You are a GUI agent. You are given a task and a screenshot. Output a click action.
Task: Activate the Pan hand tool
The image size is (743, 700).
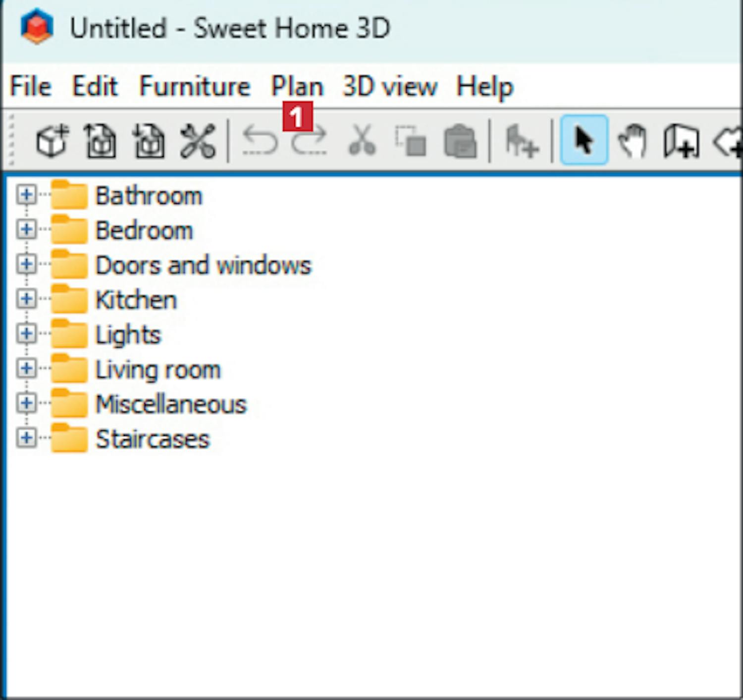tap(633, 141)
